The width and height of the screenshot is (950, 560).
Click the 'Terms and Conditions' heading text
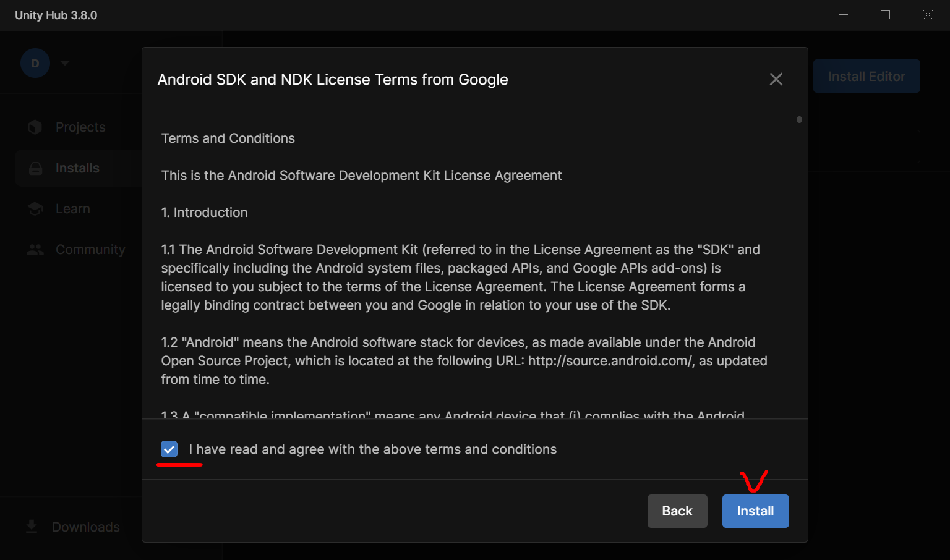228,138
